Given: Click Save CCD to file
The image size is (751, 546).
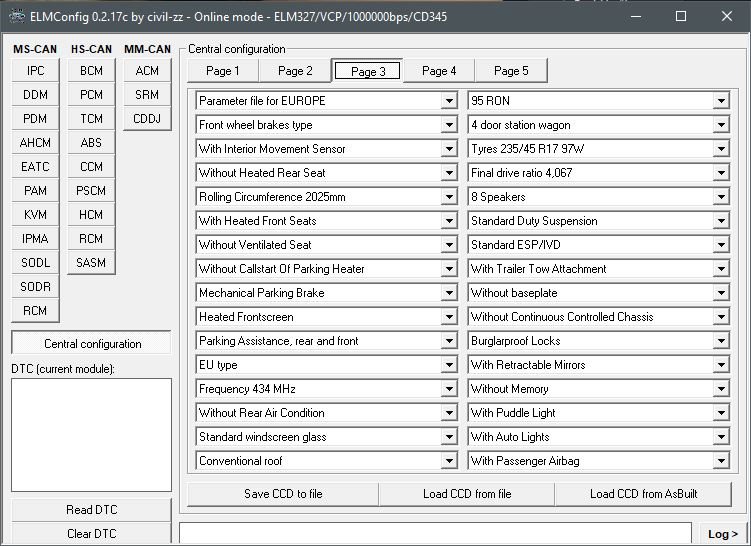Looking at the screenshot, I should click(x=283, y=494).
